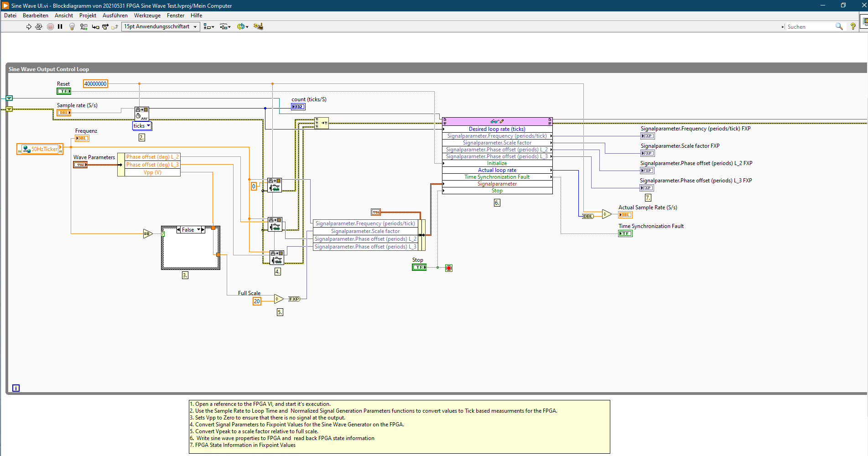Click the Datei menu
Image resolution: width=868 pixels, height=456 pixels.
(10, 16)
